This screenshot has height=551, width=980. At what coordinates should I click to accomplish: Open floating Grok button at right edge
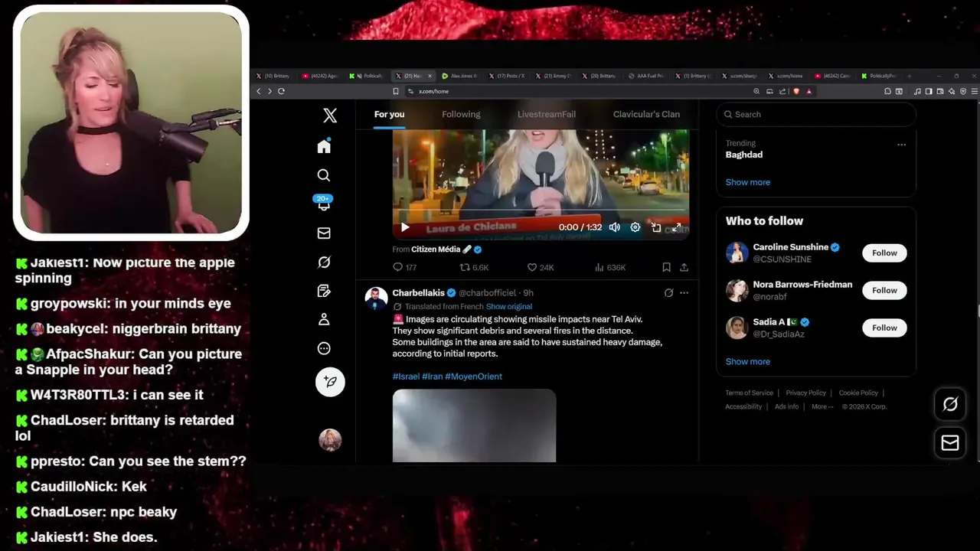coord(950,404)
